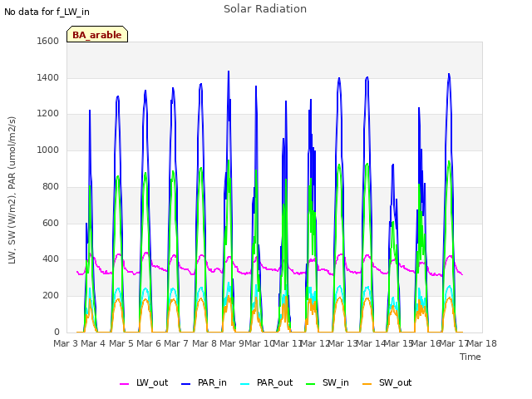532x399 pixels.
Task: Click the Mar 16 x-axis label
Action: [426, 343]
